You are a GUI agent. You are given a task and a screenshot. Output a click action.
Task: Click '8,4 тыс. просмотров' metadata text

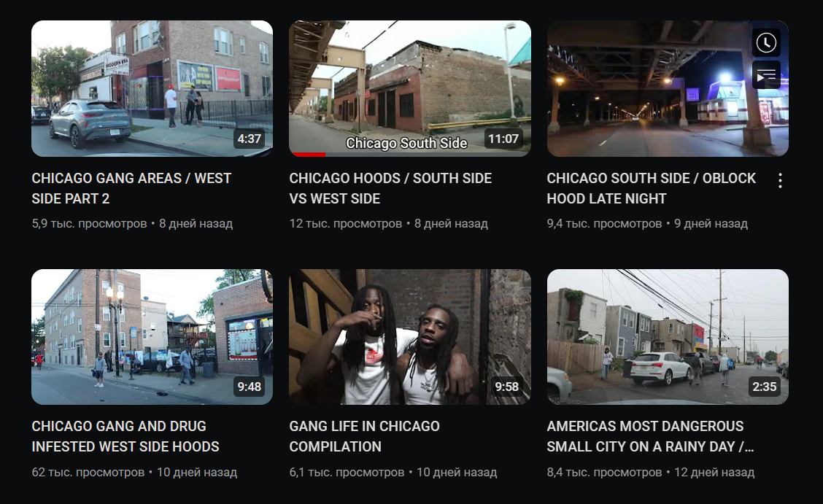click(x=604, y=473)
